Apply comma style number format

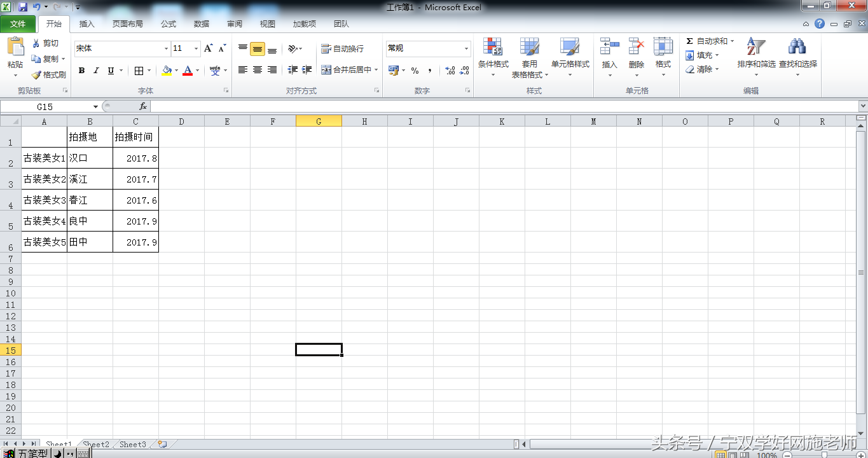[430, 71]
